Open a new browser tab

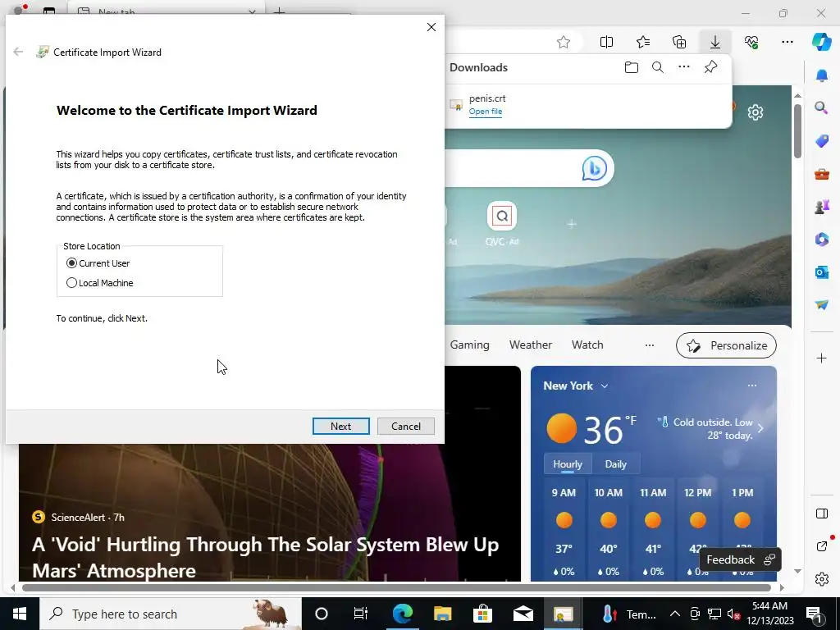click(x=279, y=10)
